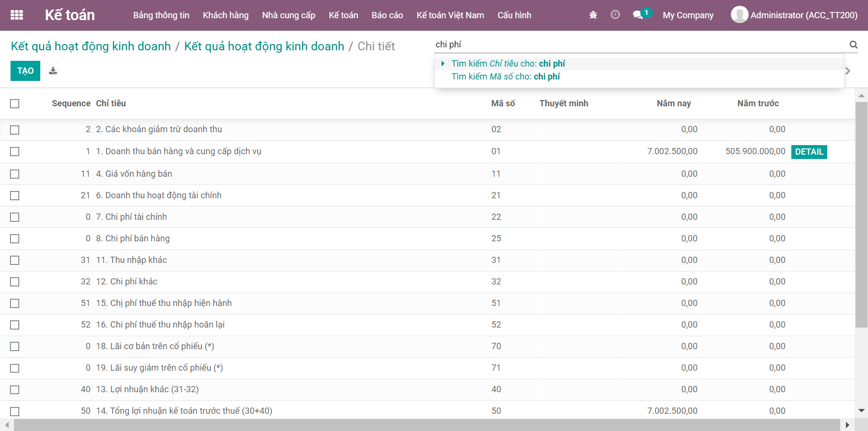Click the row text '4. Giá vốn hàng bán'

coord(134,174)
